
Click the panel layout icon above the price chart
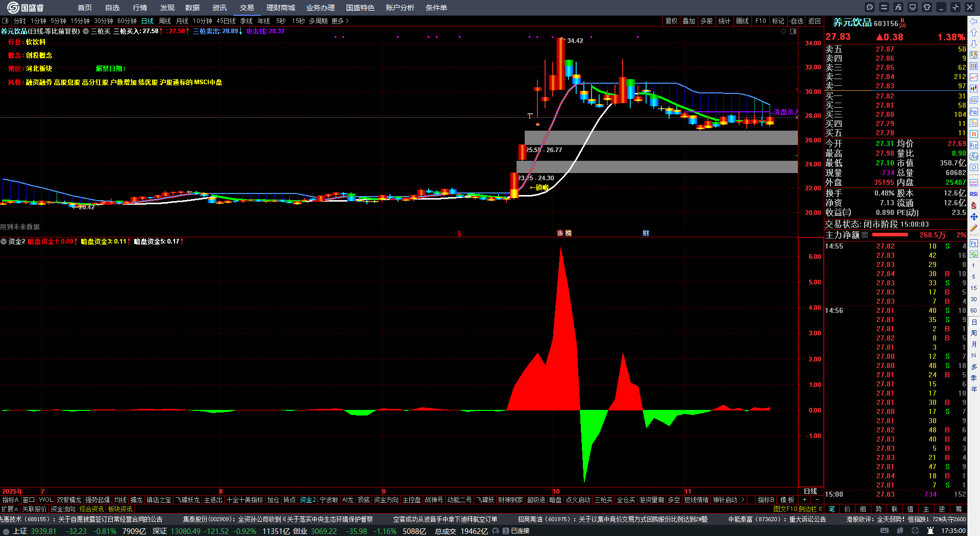793,32
